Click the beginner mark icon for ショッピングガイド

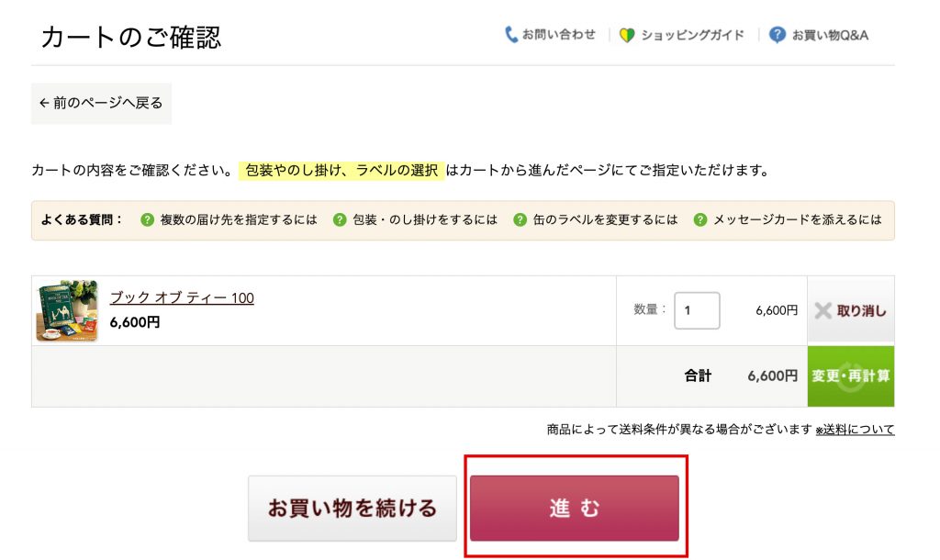coord(627,35)
